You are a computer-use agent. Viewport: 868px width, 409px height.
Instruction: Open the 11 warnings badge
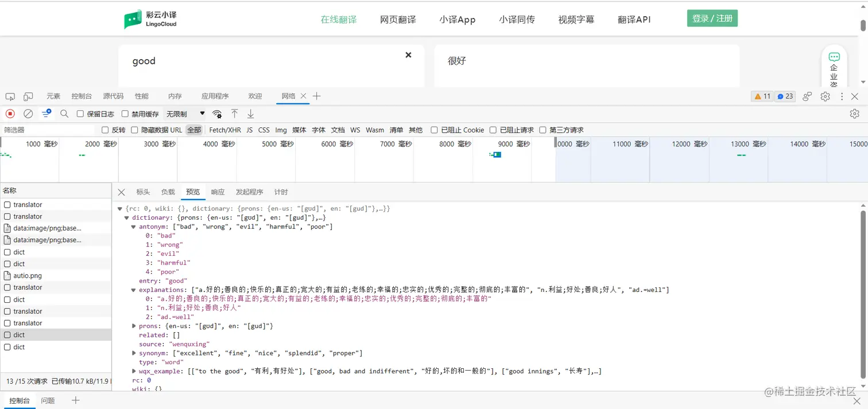tap(762, 96)
